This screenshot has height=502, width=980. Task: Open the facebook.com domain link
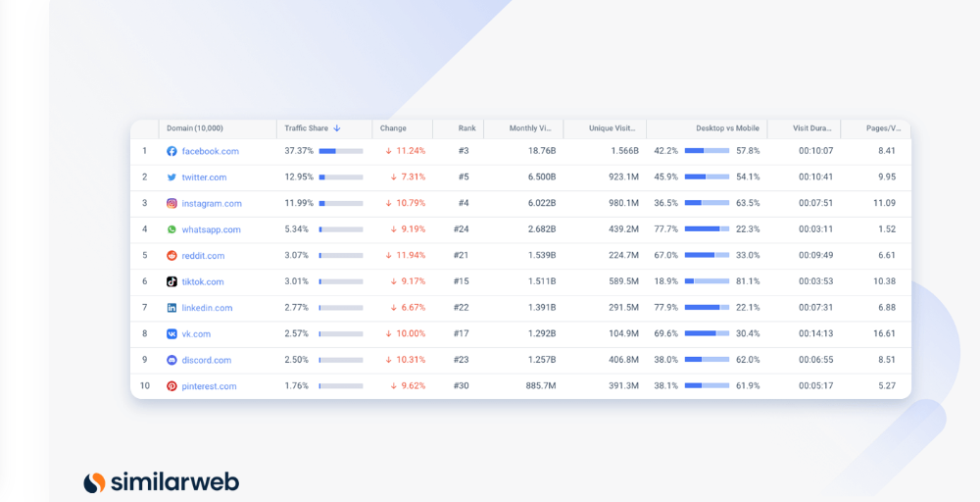click(210, 151)
